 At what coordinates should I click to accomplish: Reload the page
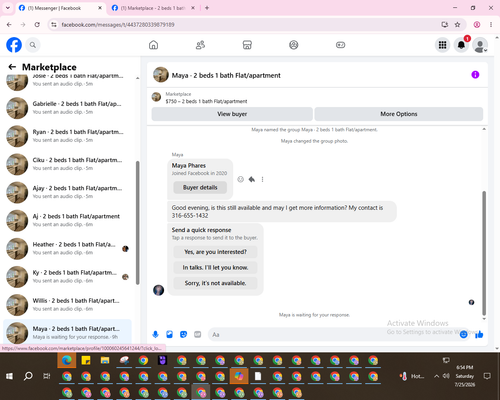click(x=37, y=24)
